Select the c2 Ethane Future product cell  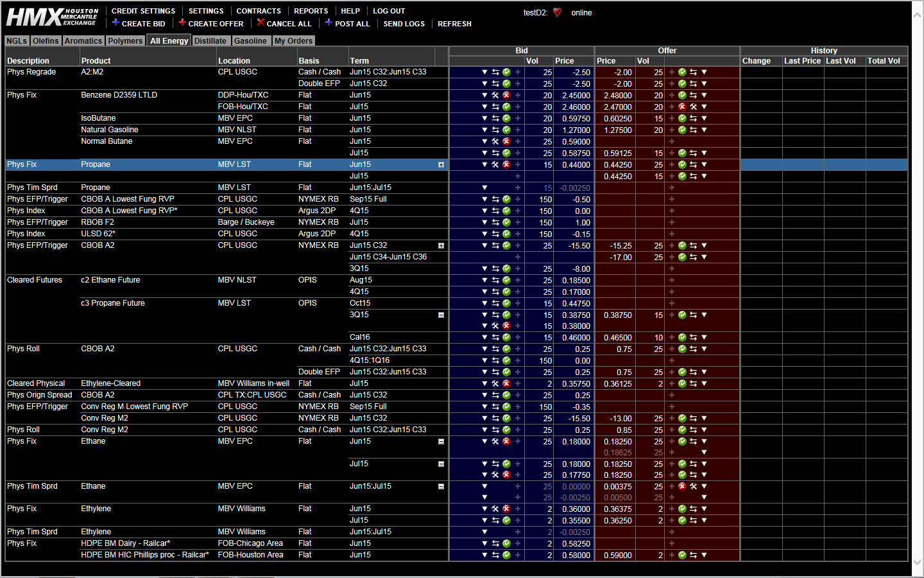click(x=110, y=280)
